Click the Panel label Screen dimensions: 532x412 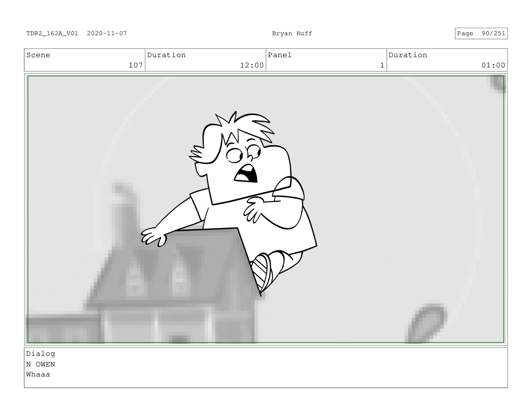[280, 55]
